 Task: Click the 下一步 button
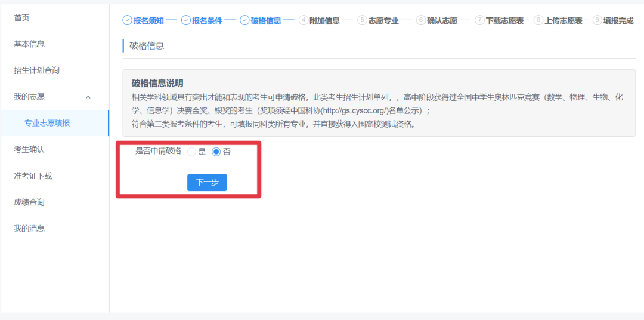click(x=207, y=183)
